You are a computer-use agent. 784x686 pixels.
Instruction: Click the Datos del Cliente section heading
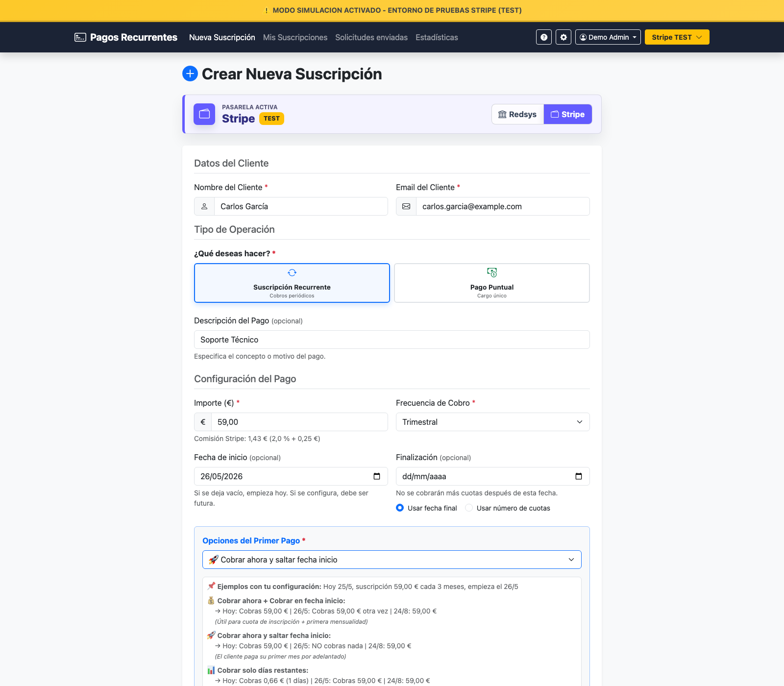pyautogui.click(x=231, y=163)
